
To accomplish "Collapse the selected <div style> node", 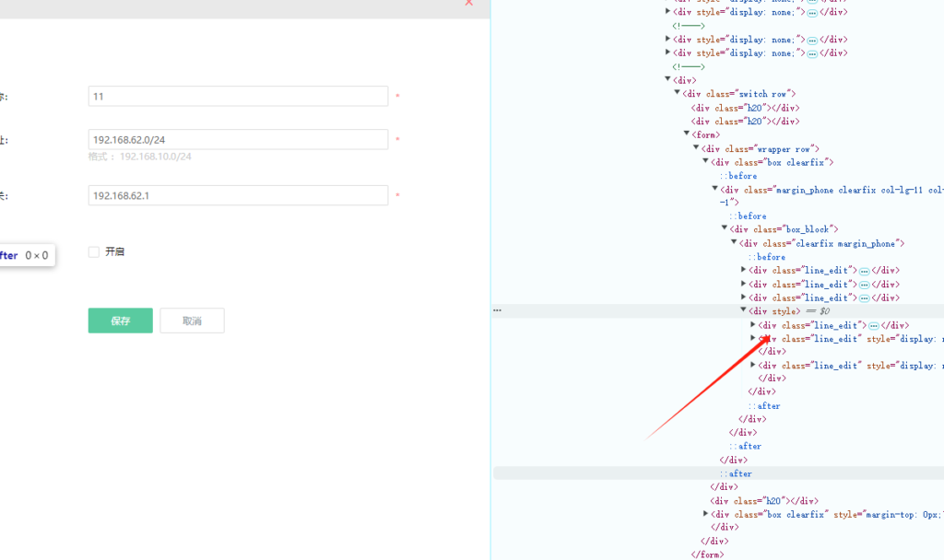I will click(744, 309).
